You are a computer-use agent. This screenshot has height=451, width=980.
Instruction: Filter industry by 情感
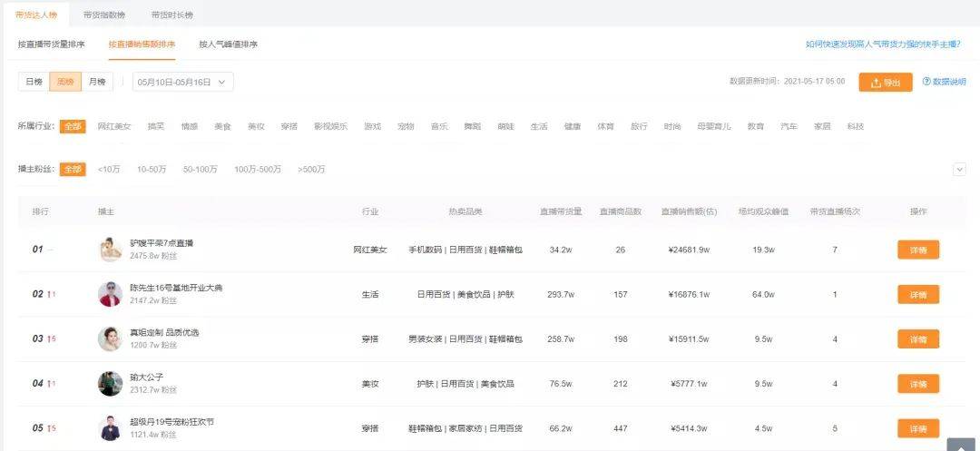click(x=190, y=126)
